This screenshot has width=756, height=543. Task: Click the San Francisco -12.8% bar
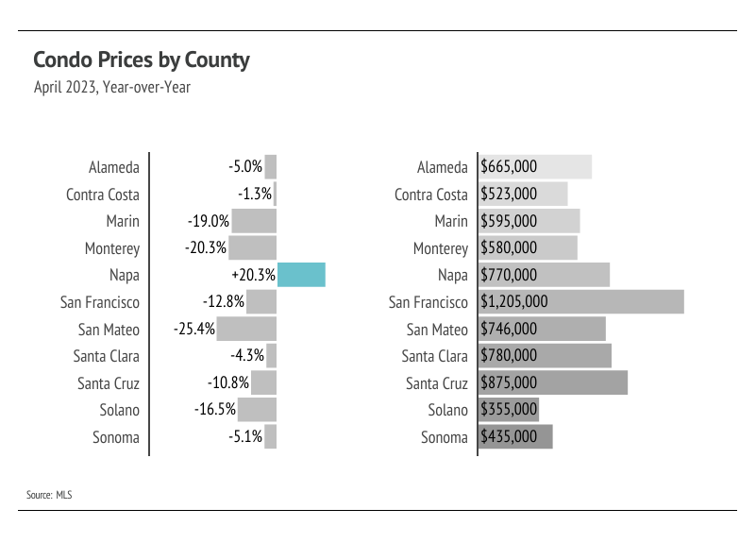[x=261, y=302]
